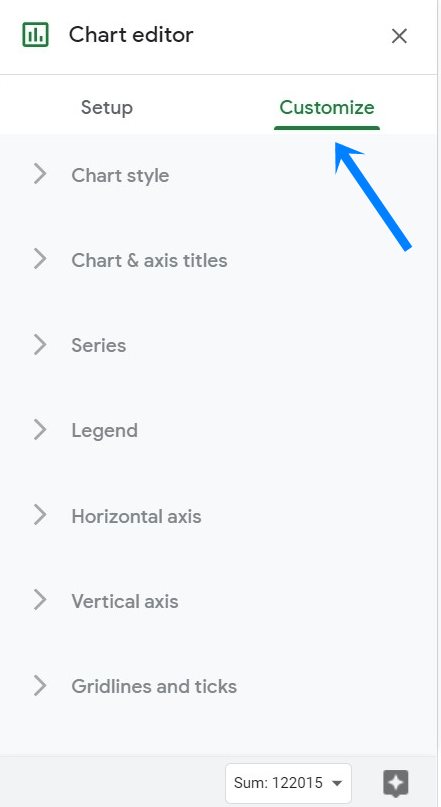The width and height of the screenshot is (441, 807).
Task: Select the Customize tab
Action: [327, 108]
